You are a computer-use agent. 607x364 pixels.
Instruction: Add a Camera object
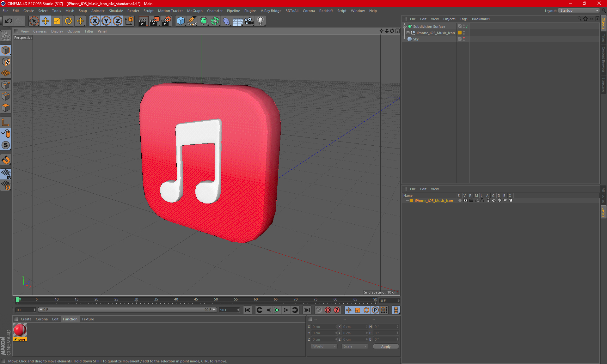(x=249, y=21)
